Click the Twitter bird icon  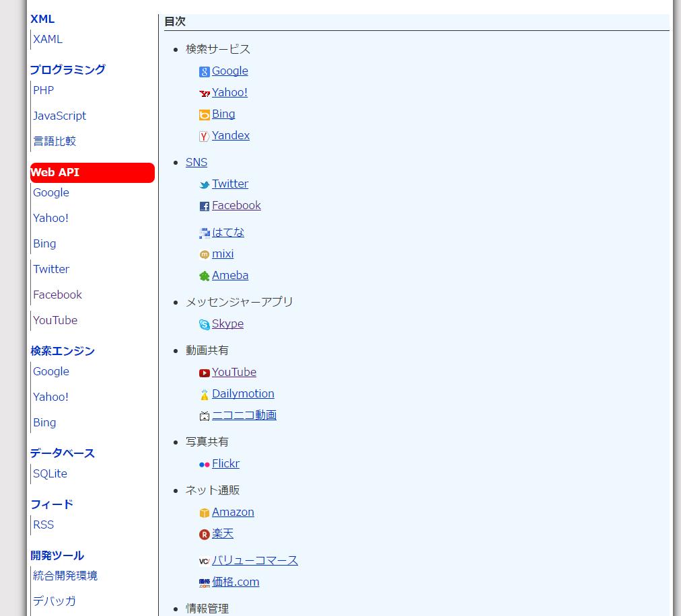pos(204,185)
